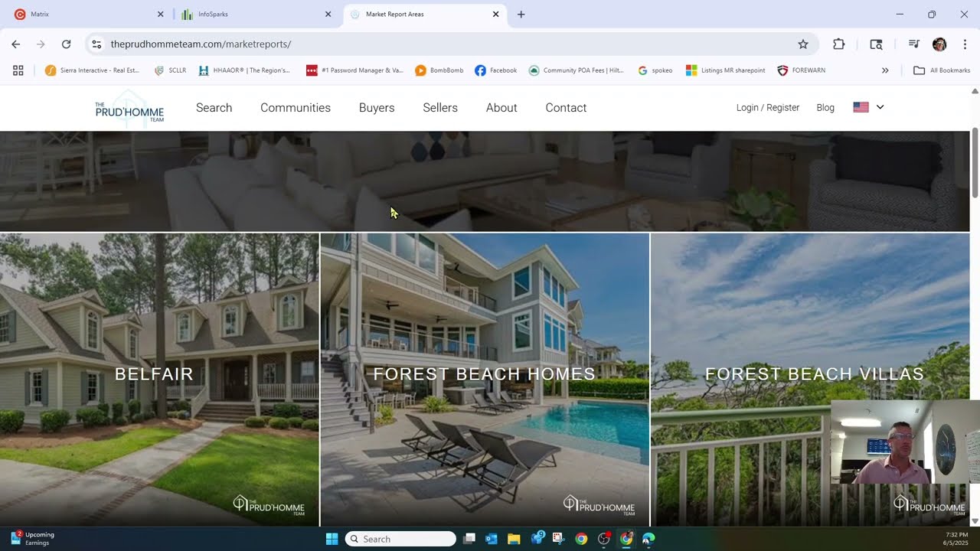Open the Buyers menu item
Viewport: 980px width, 551px height.
pyautogui.click(x=377, y=108)
